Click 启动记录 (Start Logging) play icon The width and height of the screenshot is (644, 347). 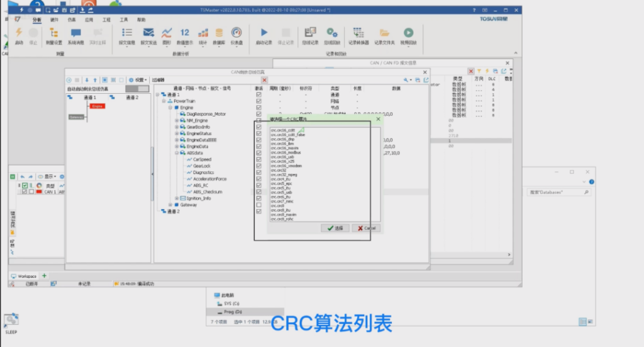[264, 35]
